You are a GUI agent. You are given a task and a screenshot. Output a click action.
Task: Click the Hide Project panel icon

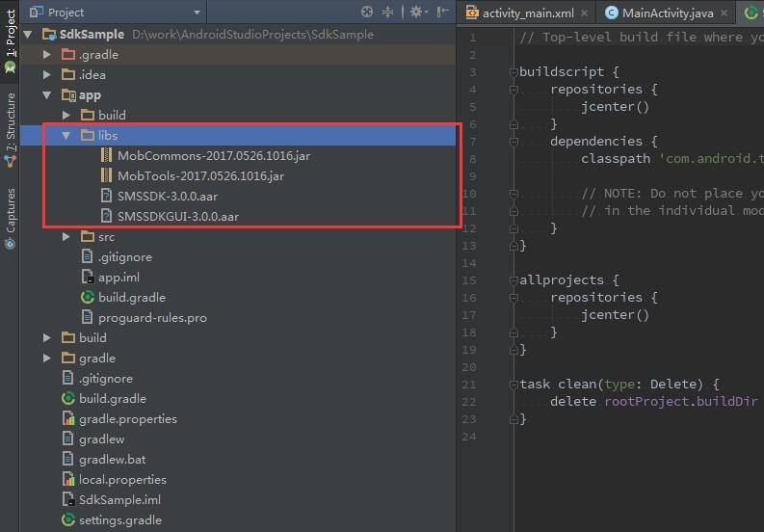[x=442, y=13]
